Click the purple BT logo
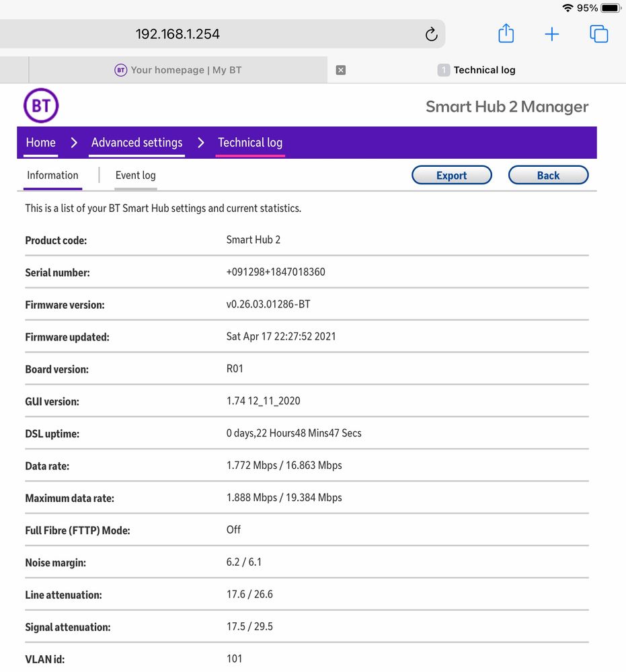This screenshot has width=626, height=672. coord(41,106)
